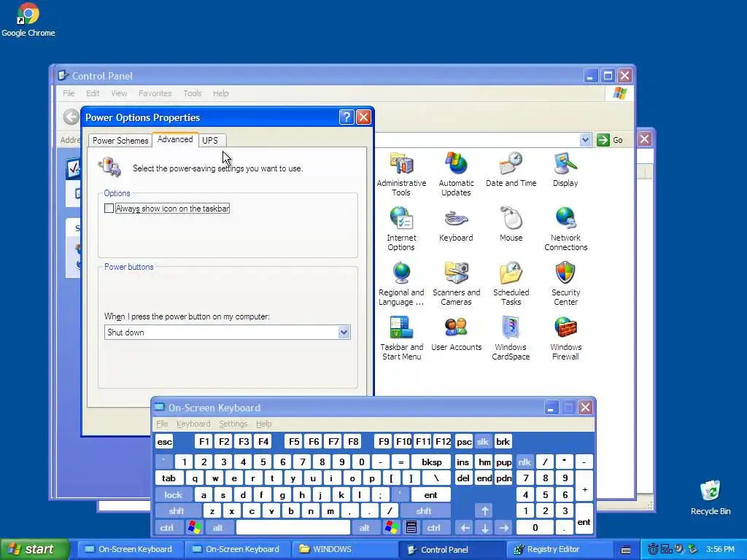
Task: Select the Recycle Bin desktop icon
Action: [711, 497]
